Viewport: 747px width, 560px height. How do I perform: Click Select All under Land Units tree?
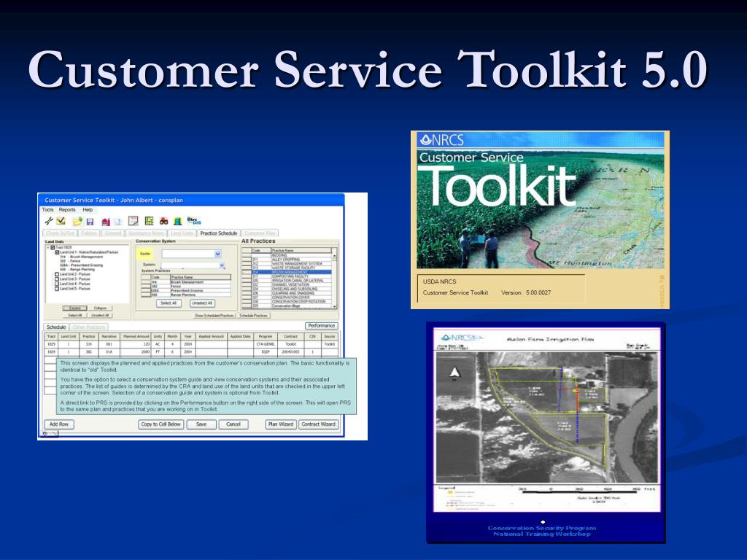75,315
